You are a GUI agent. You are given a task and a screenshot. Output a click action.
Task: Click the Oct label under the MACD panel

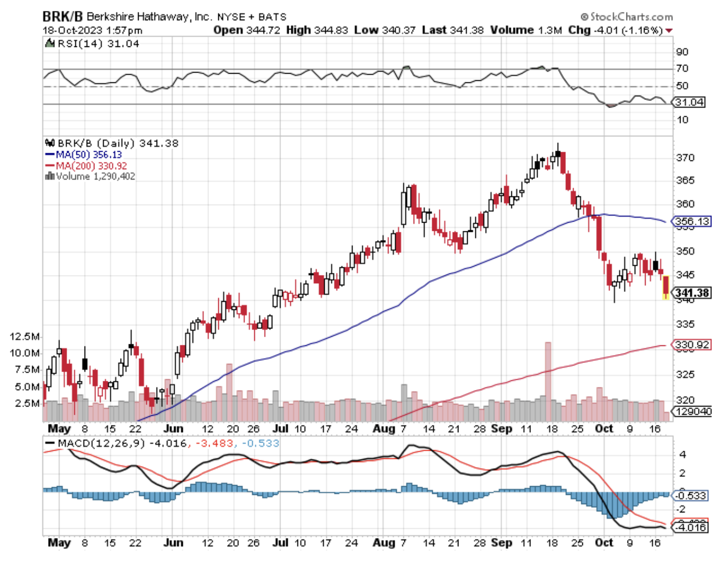(604, 543)
